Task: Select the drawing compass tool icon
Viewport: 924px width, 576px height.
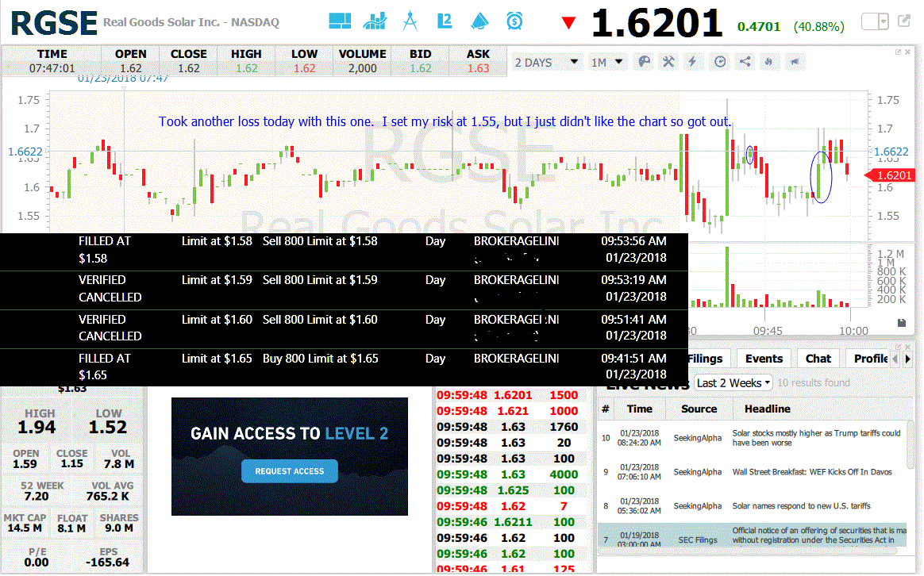Action: 410,21
